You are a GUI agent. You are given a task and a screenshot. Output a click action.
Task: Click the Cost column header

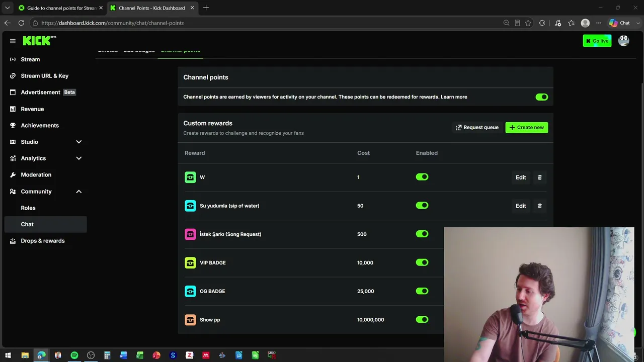[363, 153]
